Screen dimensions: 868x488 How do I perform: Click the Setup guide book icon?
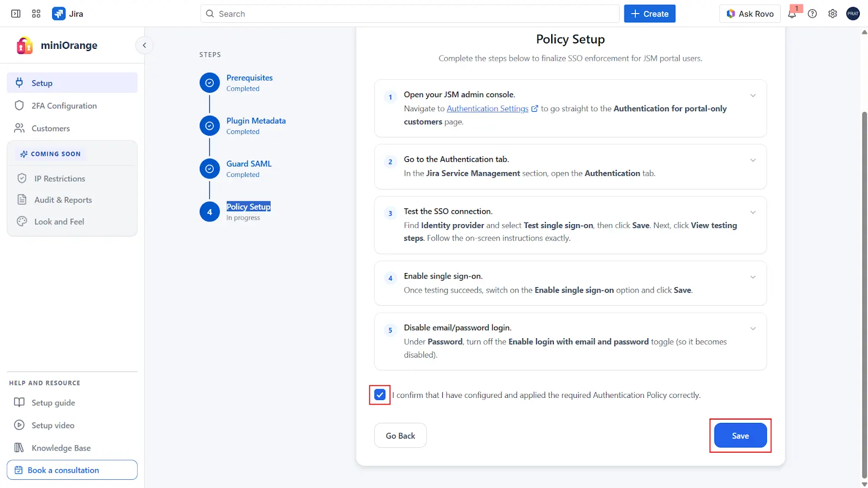[x=20, y=402]
